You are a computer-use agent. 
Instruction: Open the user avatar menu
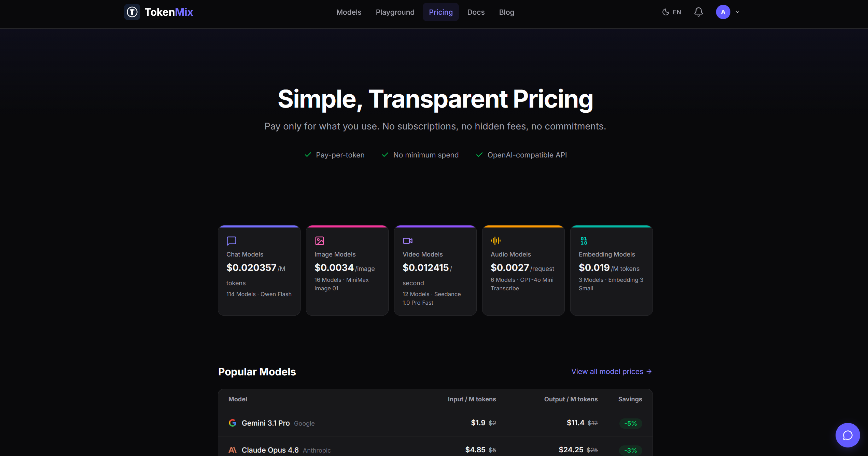click(x=723, y=12)
